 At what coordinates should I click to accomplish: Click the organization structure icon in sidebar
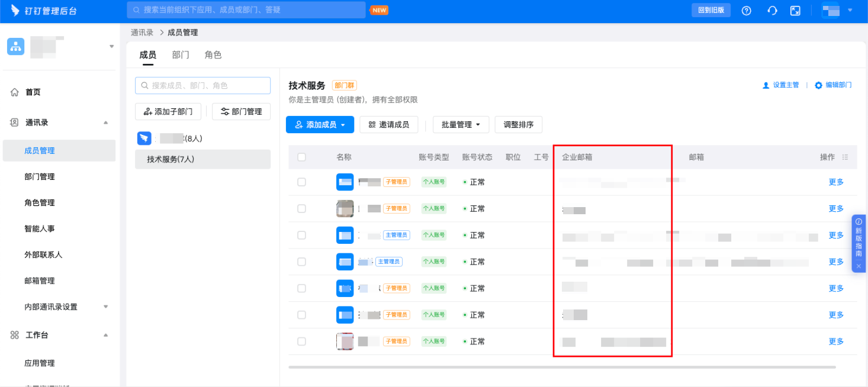[16, 46]
